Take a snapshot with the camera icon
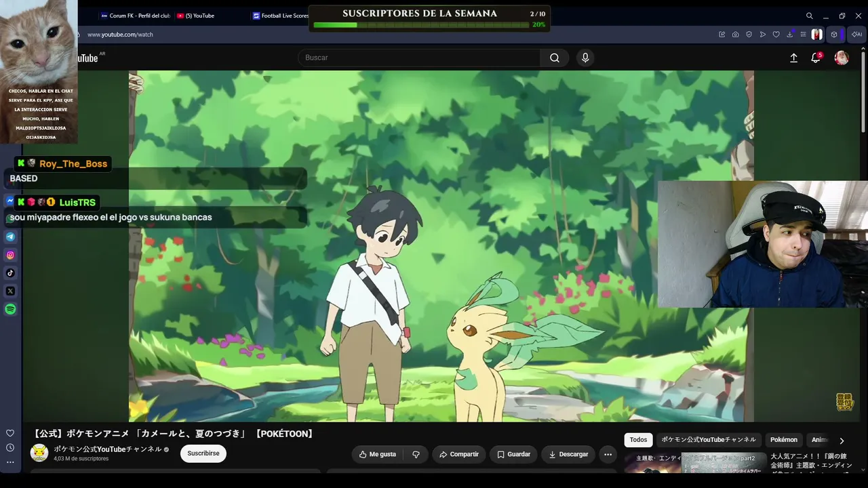The height and width of the screenshot is (488, 868). (736, 35)
